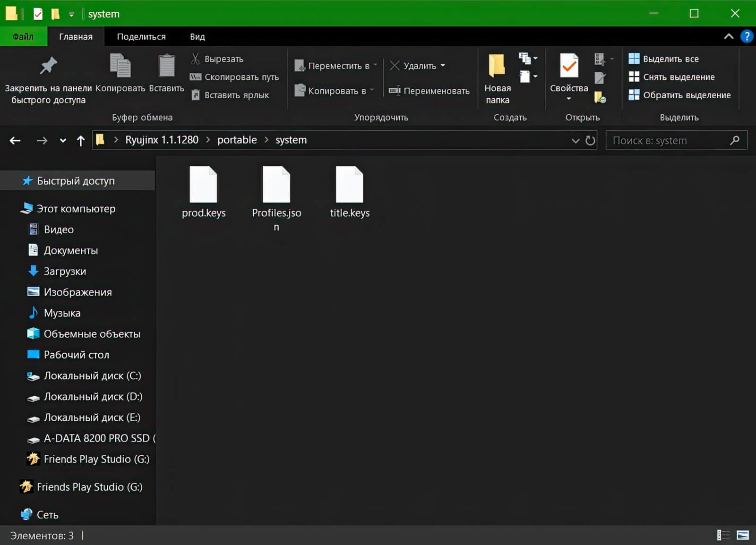Image resolution: width=756 pixels, height=545 pixels.
Task: Click the Edit pencil icon in Открыть group
Action: (600, 77)
